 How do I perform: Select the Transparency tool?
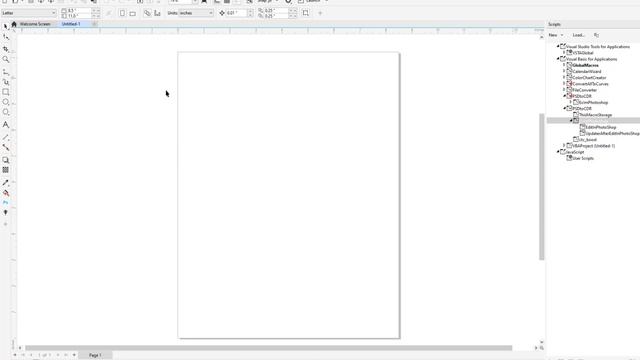click(6, 170)
